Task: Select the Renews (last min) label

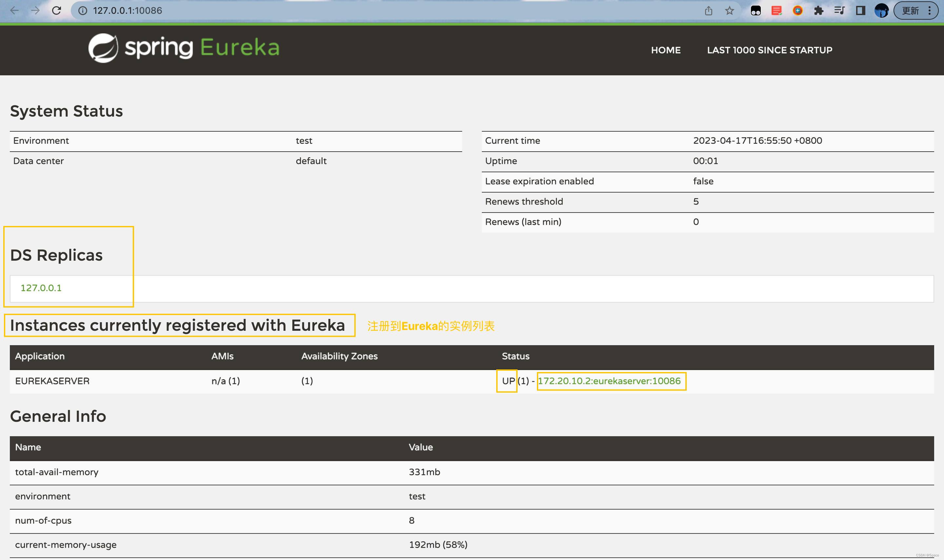Action: pyautogui.click(x=523, y=222)
